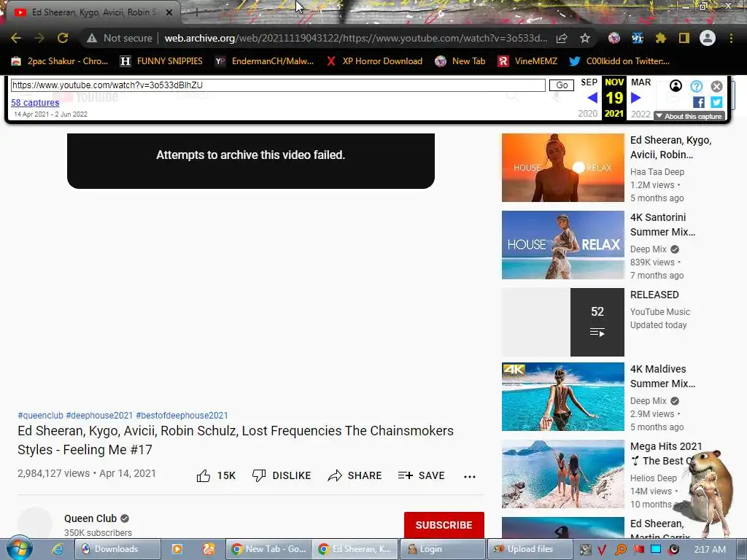Go back using the browser back arrow
The width and height of the screenshot is (747, 560).
16,38
